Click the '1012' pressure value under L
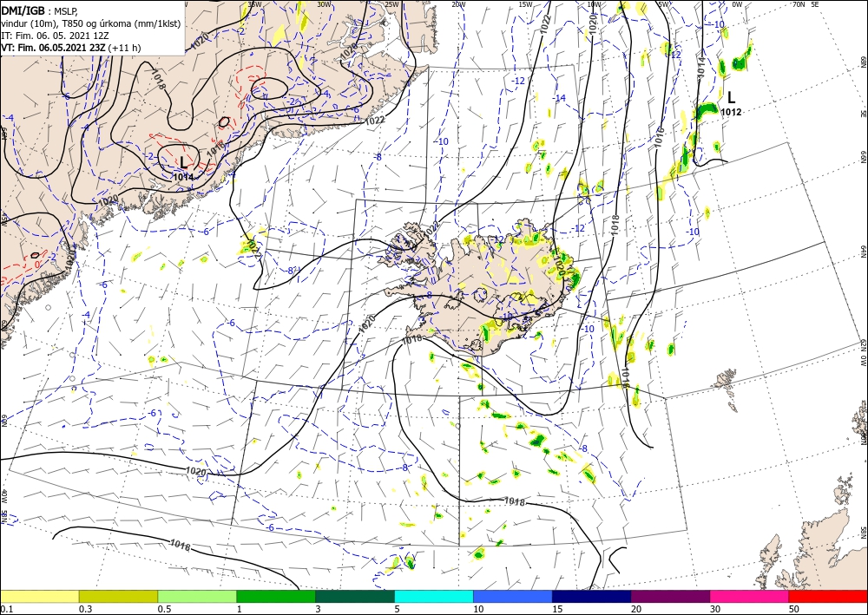 point(731,112)
